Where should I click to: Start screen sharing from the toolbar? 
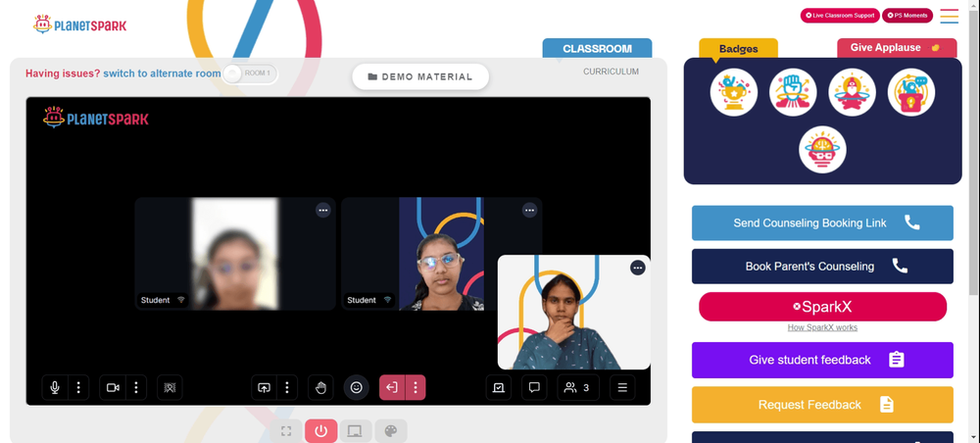pos(264,387)
